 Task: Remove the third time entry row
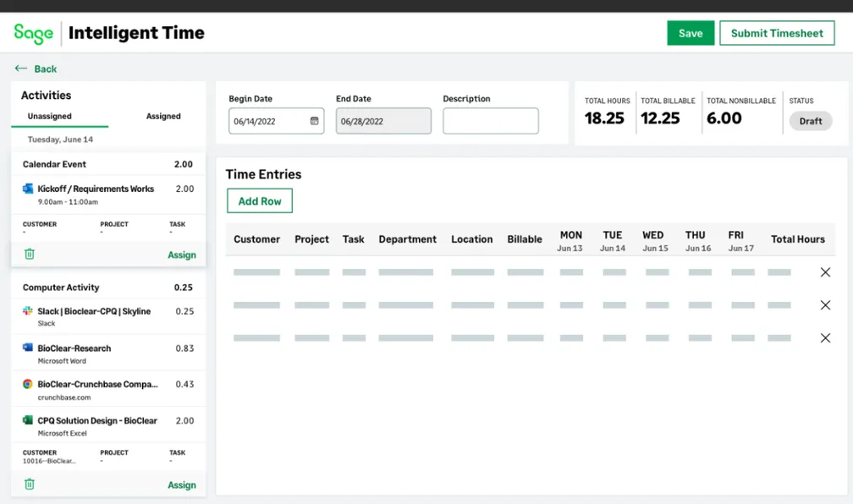(825, 338)
